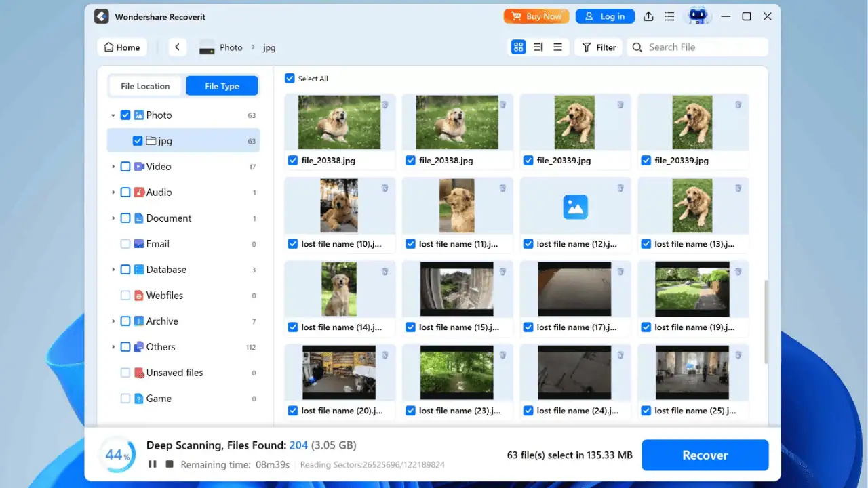The width and height of the screenshot is (868, 488).
Task: Expand the Others tree node
Action: [113, 347]
